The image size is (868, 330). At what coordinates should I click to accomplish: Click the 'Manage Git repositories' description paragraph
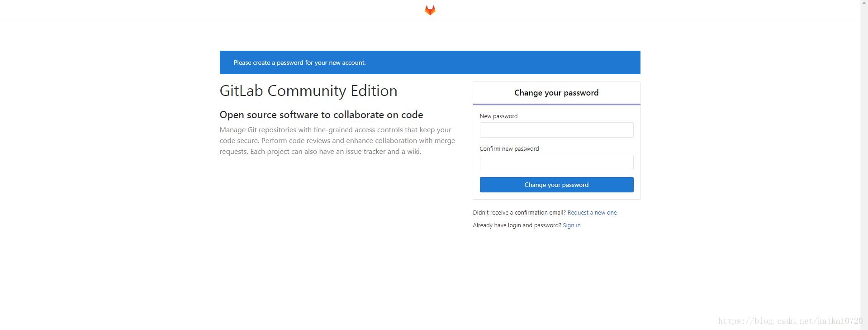pyautogui.click(x=337, y=141)
